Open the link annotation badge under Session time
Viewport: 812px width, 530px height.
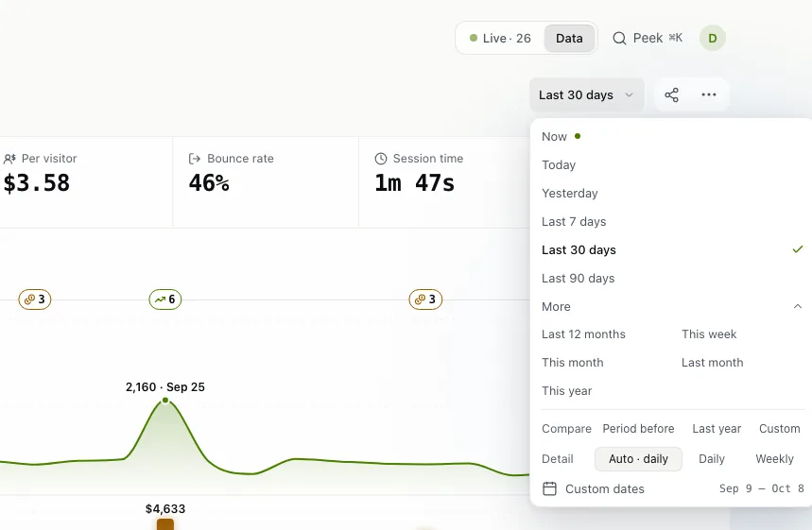(x=425, y=299)
